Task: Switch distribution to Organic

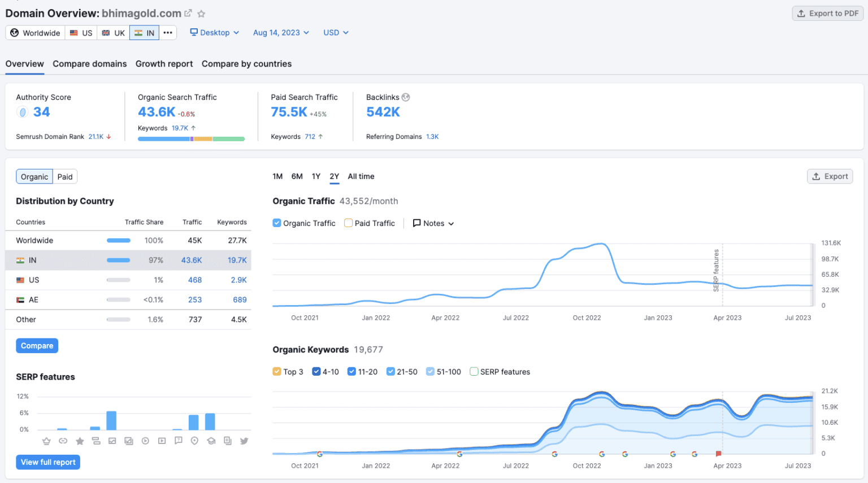Action: coord(34,177)
